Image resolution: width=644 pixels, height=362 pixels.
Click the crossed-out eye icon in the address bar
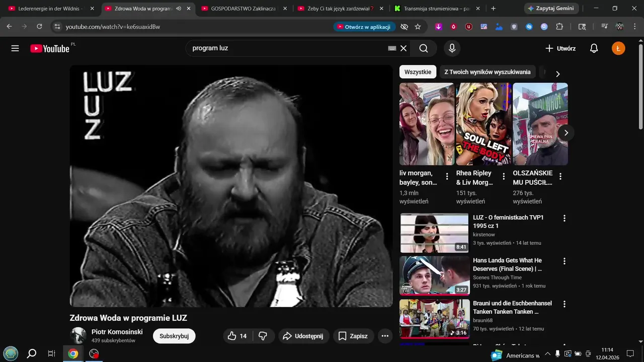[x=404, y=27]
